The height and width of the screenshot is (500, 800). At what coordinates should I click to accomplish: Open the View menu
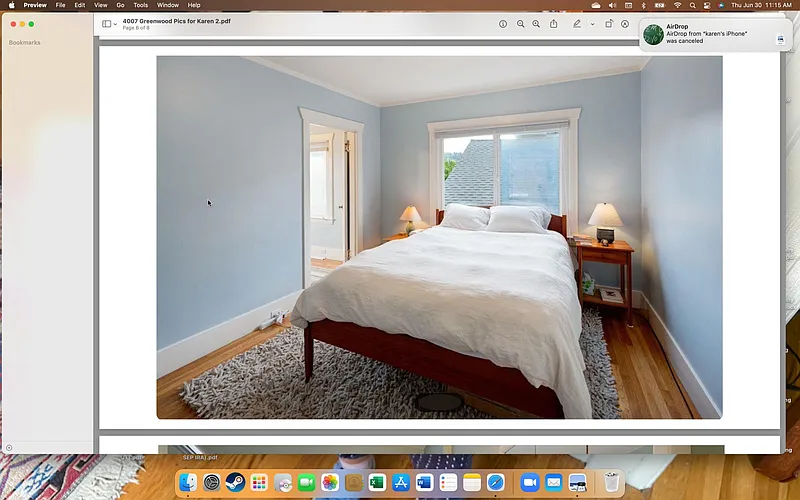[x=100, y=5]
